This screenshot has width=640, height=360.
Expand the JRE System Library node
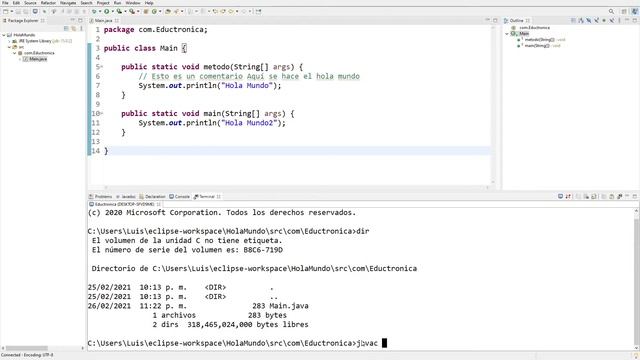pyautogui.click(x=9, y=41)
